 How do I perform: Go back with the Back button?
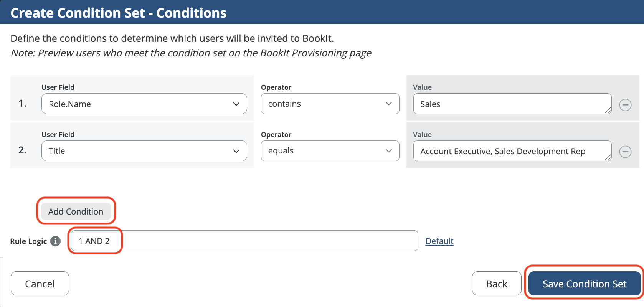[496, 284]
